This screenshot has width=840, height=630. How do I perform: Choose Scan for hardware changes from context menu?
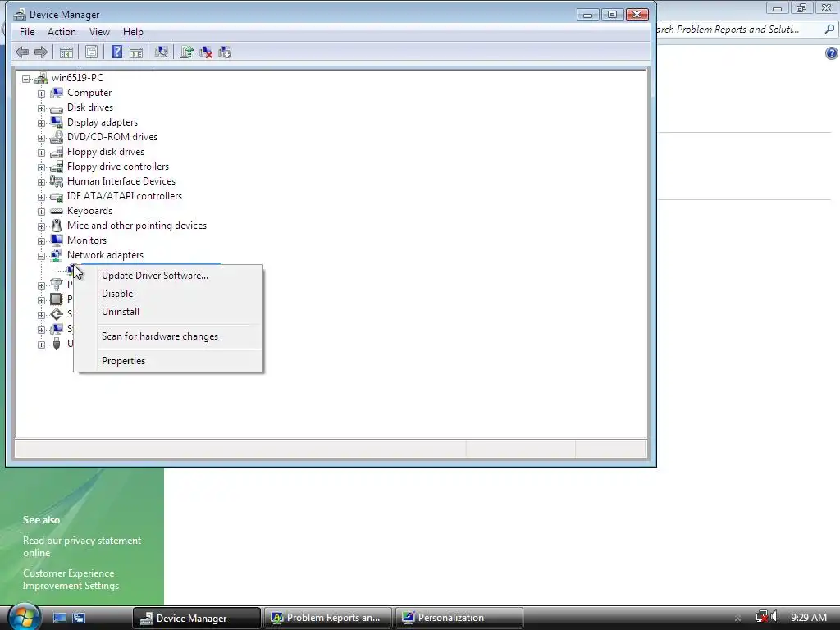tap(168, 336)
